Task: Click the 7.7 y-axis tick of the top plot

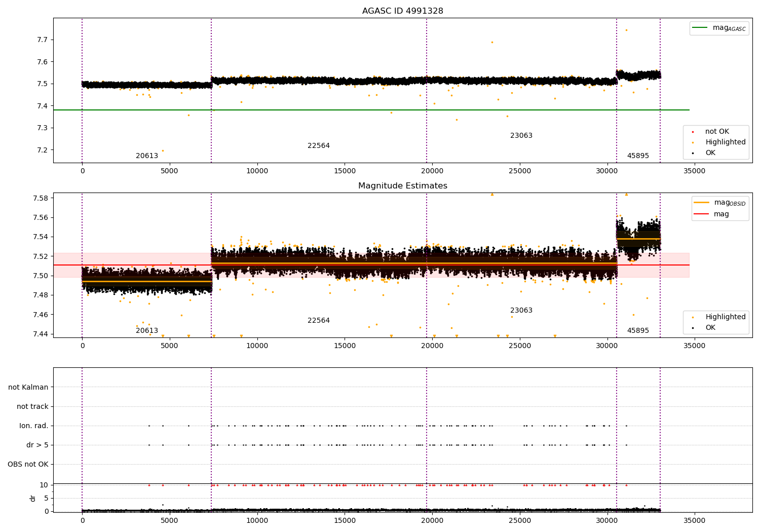Action: tap(42, 40)
